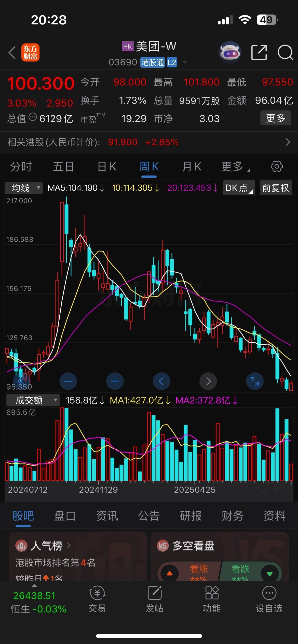The height and width of the screenshot is (644, 298).
Task: Open 人气榜 chevron link
Action: click(69, 546)
